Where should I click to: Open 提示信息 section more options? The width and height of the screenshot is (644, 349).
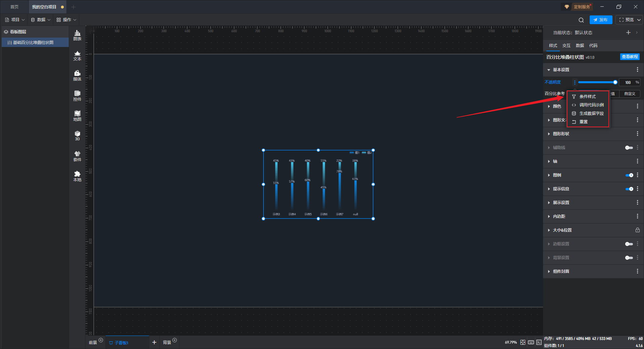[637, 189]
